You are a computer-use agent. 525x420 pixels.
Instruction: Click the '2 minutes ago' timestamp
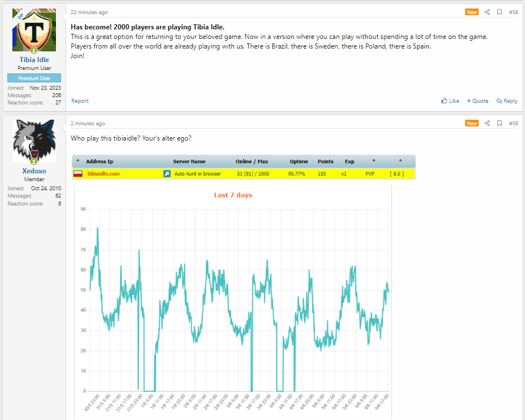[88, 124]
